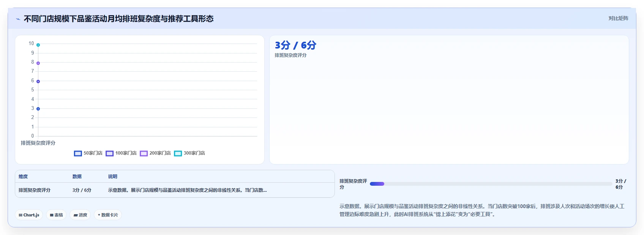Click the data point at value 8
The width and height of the screenshot is (644, 235).
pyautogui.click(x=38, y=63)
